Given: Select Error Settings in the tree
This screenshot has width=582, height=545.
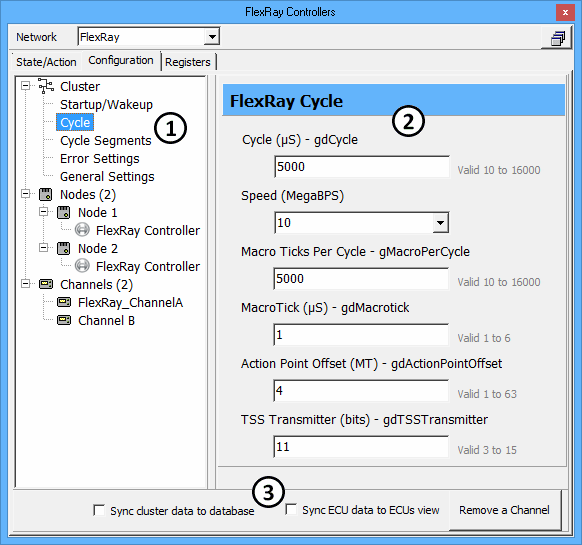Looking at the screenshot, I should (100, 159).
